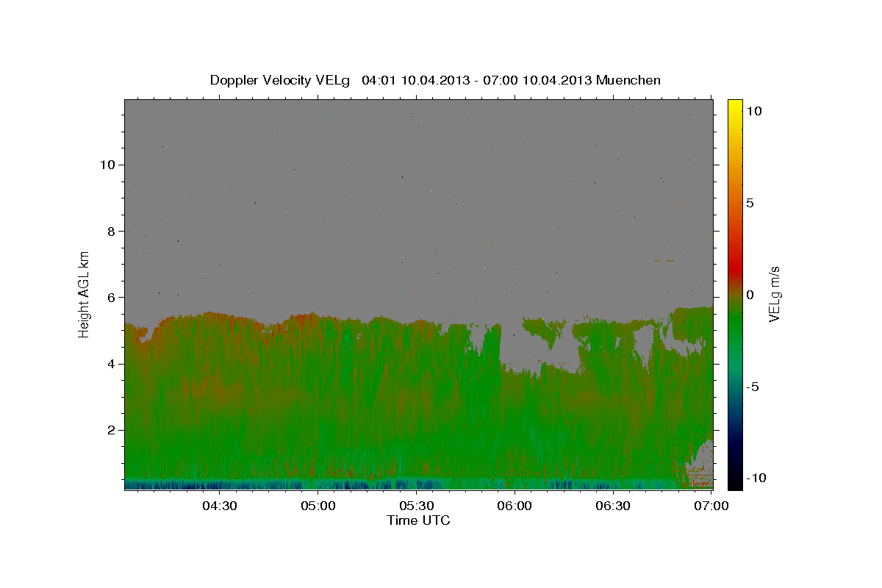
Task: Click the date range "04:01 10.04.2013" in the title
Action: 415,80
